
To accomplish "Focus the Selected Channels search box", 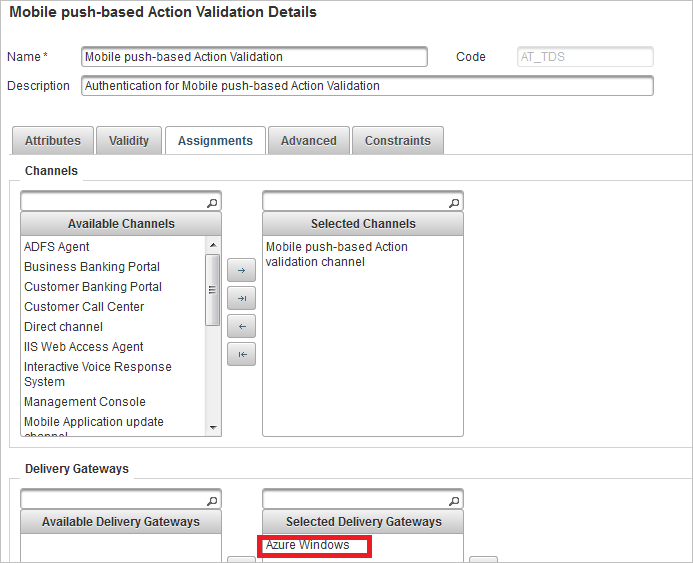I will coord(362,202).
